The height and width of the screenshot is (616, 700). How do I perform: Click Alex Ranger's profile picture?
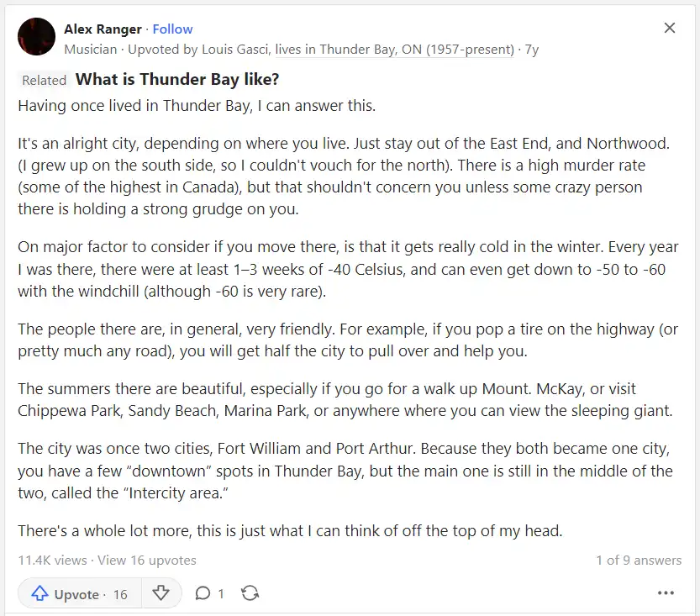pyautogui.click(x=37, y=37)
